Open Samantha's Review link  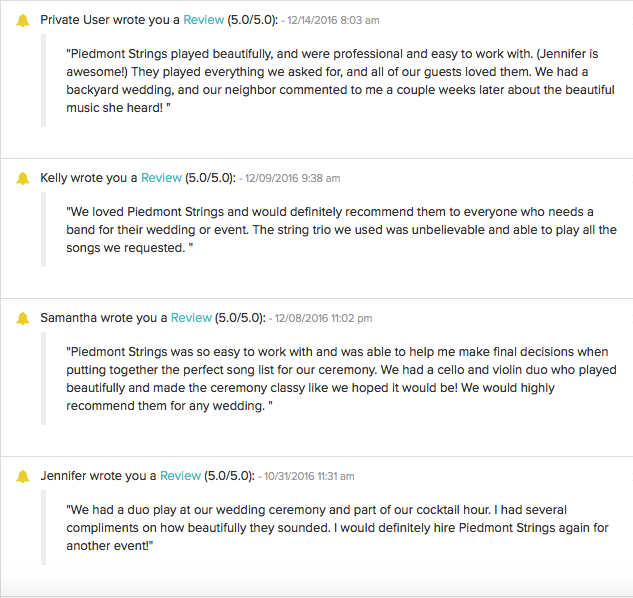click(191, 318)
